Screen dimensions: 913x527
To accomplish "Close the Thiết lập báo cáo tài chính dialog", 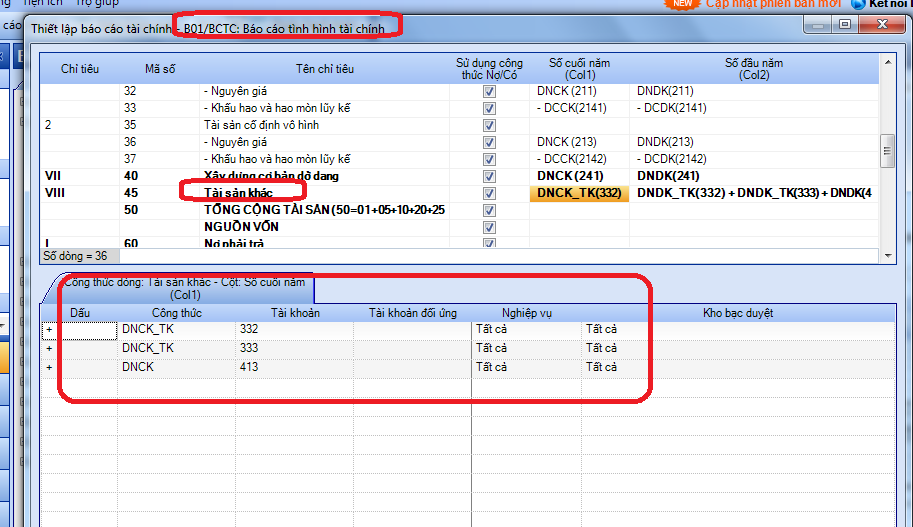I will click(x=882, y=24).
